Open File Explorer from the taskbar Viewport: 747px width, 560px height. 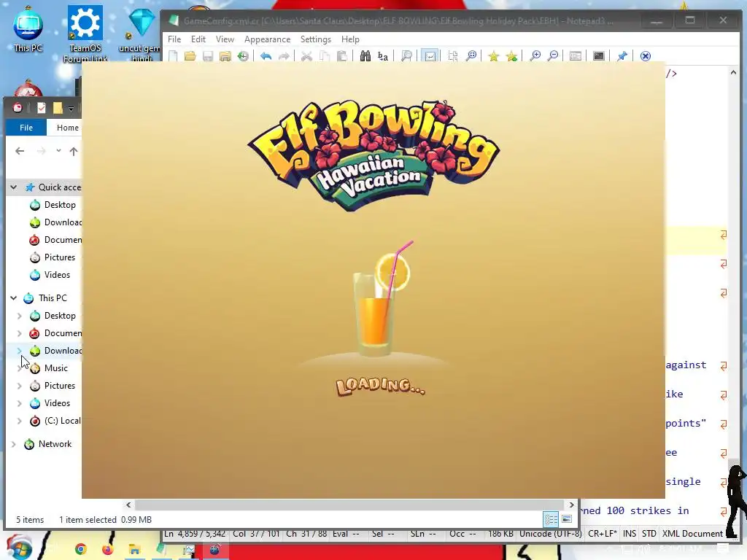[x=134, y=549]
